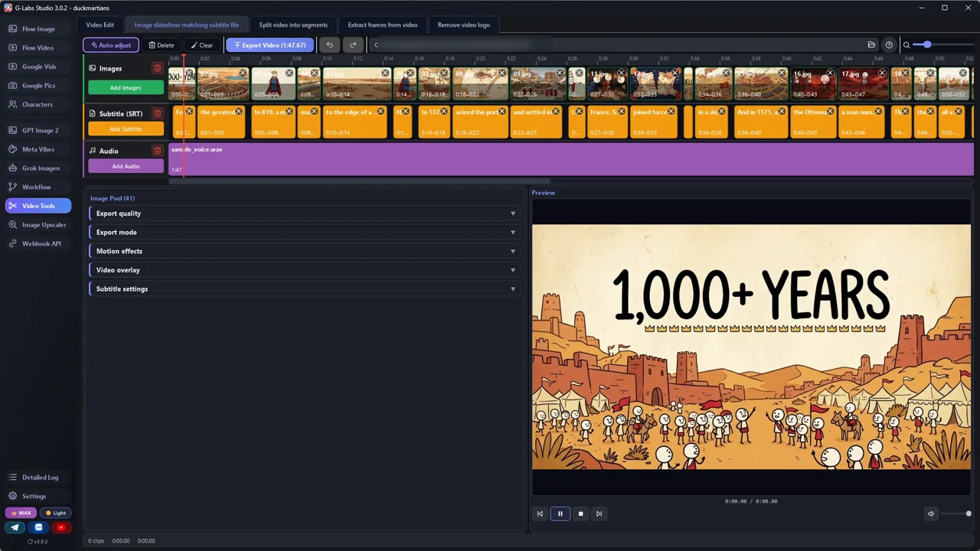980x551 pixels.
Task: Remove the 17.jpg image clip
Action: click(882, 73)
